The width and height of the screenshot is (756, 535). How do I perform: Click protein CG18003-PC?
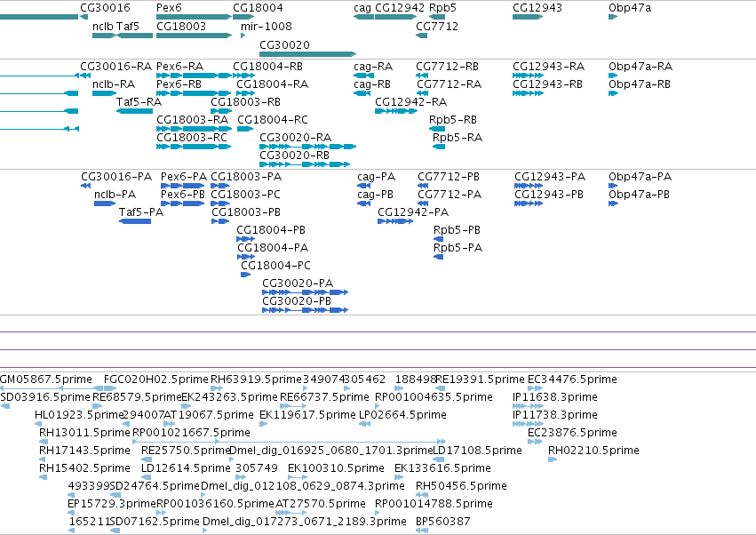[x=245, y=194]
